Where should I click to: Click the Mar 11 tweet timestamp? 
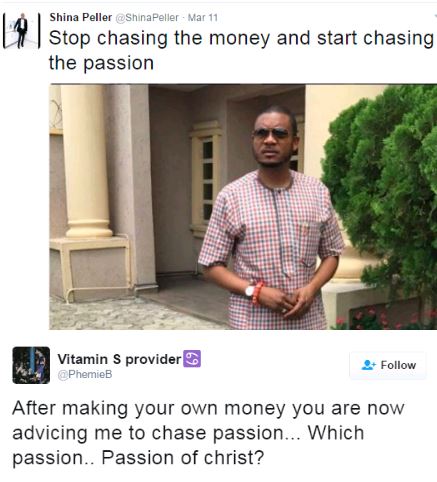203,18
